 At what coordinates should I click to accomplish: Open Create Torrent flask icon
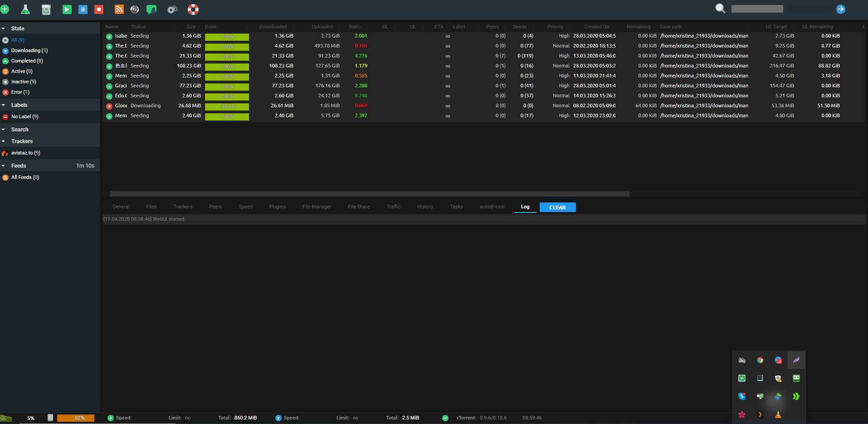pos(25,9)
